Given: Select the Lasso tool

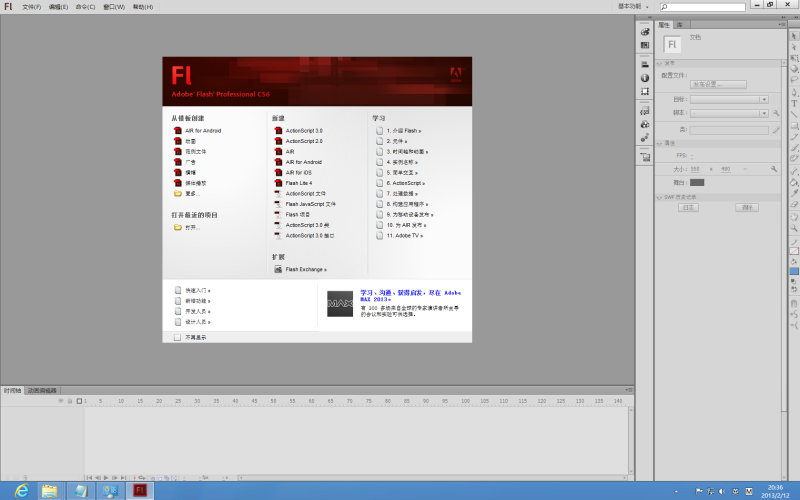Looking at the screenshot, I should point(794,80).
